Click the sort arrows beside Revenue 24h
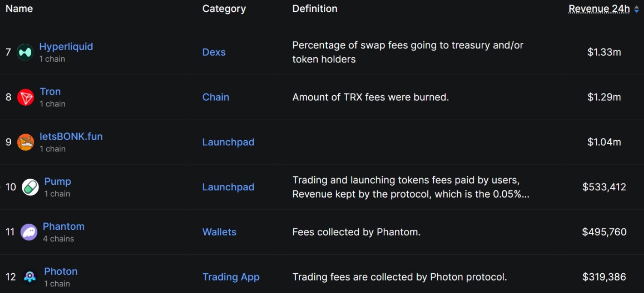 click(638, 9)
